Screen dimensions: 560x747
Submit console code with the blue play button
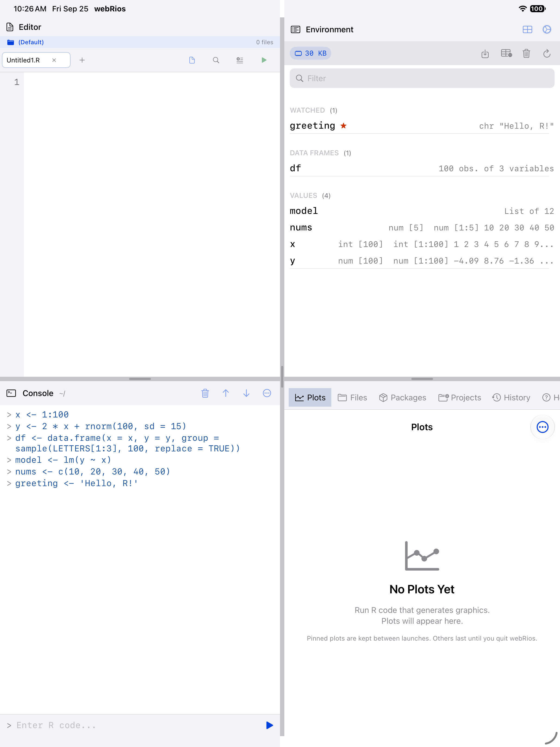[269, 725]
